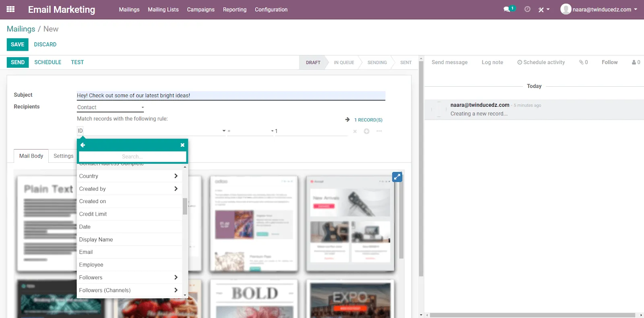This screenshot has height=318, width=644.
Task: Click the rule value field containing 1
Action: coord(311,131)
